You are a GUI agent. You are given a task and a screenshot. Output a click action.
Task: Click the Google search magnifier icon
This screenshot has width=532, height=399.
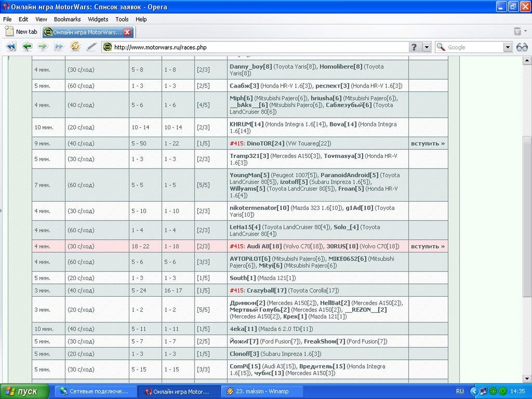pyautogui.click(x=440, y=47)
